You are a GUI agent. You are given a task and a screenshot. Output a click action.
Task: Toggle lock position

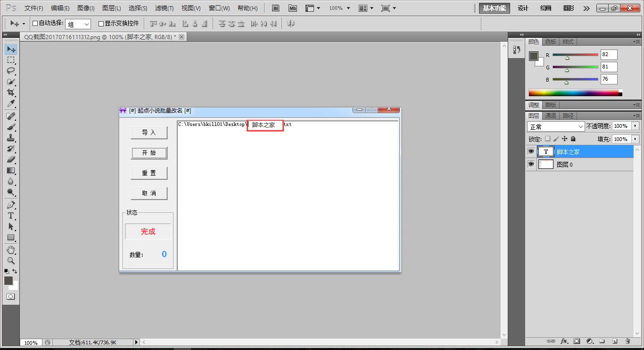pos(565,139)
